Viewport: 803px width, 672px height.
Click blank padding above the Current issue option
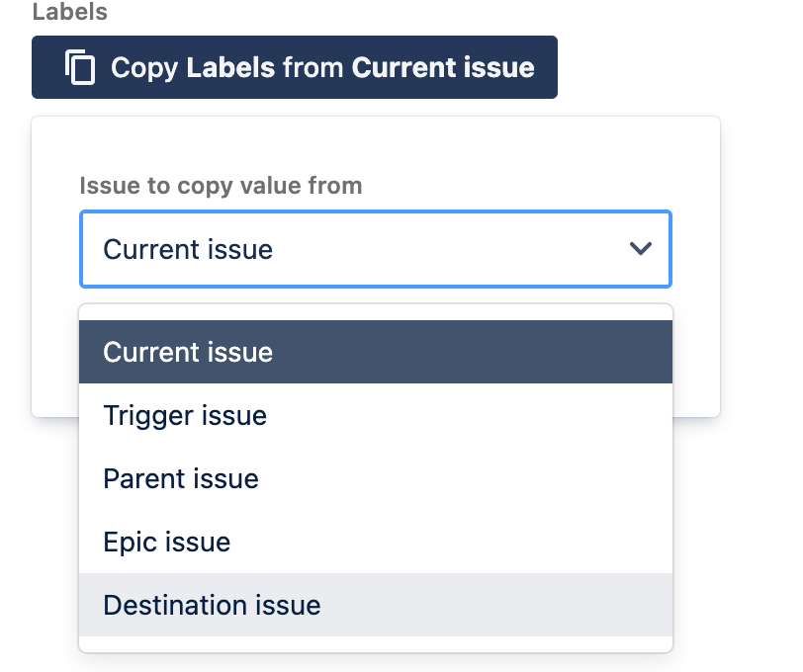click(x=376, y=312)
